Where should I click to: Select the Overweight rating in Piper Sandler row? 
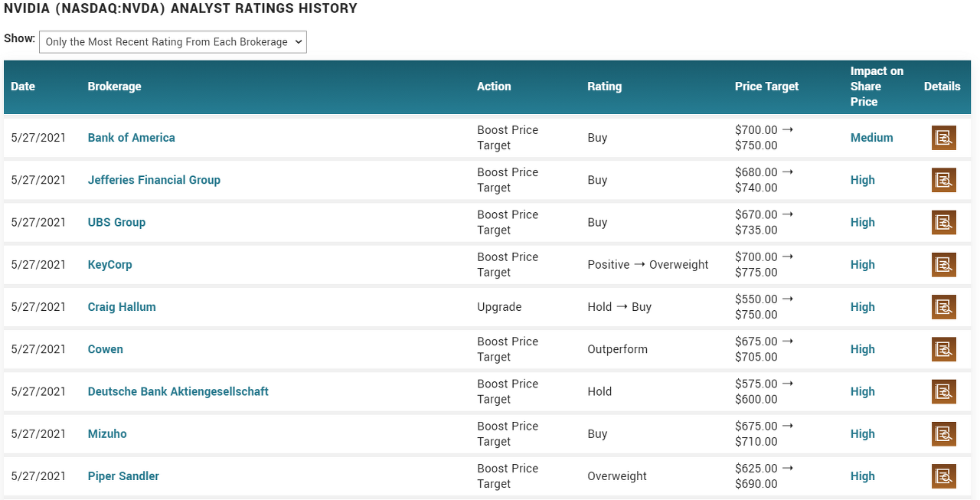point(617,475)
